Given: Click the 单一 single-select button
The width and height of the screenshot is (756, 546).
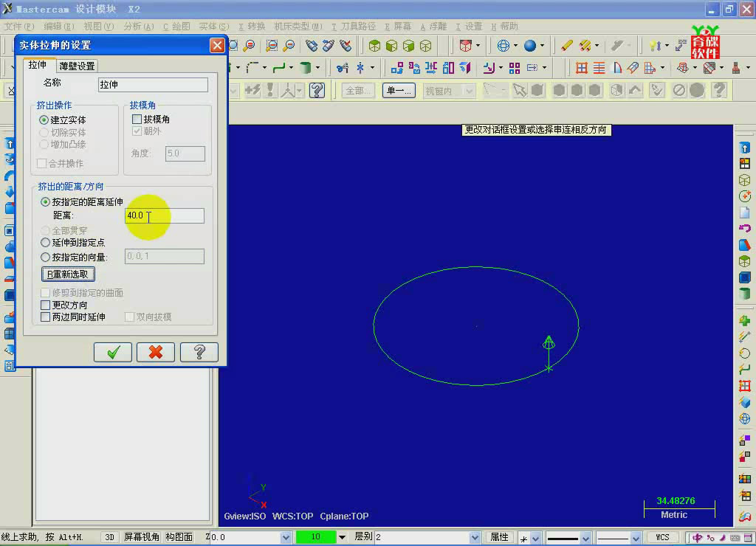Looking at the screenshot, I should (399, 91).
